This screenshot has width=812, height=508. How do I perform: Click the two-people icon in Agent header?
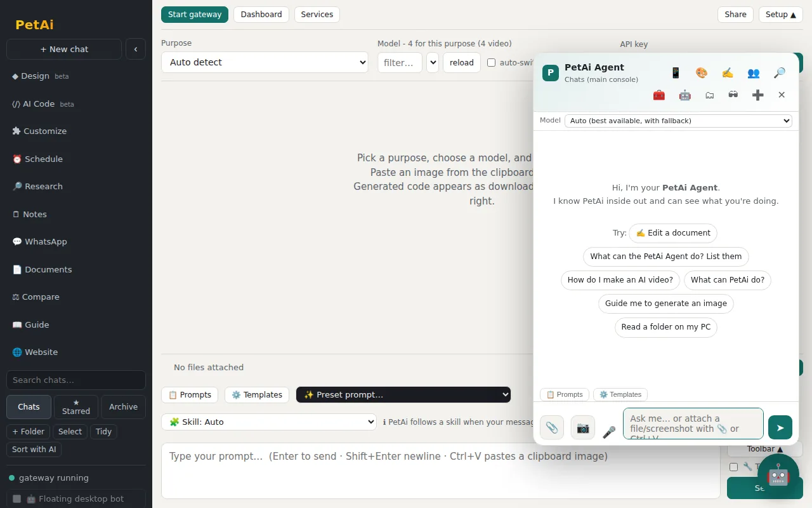(754, 73)
